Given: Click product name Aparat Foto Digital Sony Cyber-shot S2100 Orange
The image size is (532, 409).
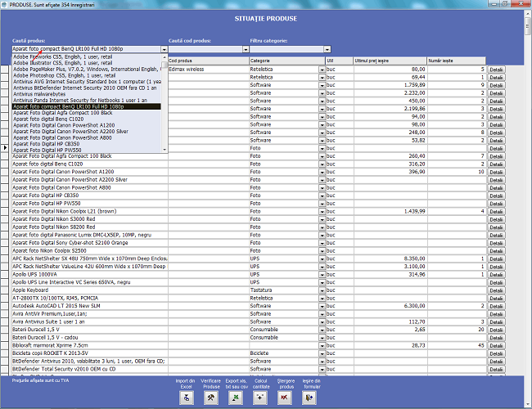Looking at the screenshot, I should 70,243.
